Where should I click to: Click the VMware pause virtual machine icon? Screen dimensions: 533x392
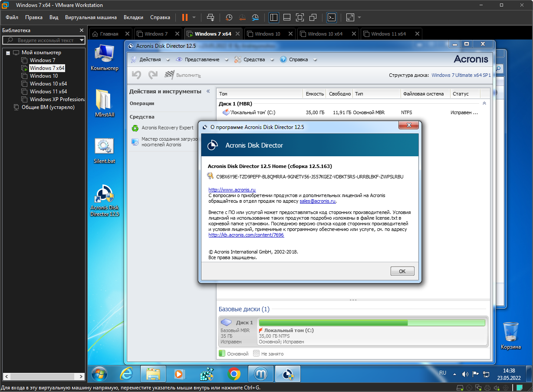184,17
